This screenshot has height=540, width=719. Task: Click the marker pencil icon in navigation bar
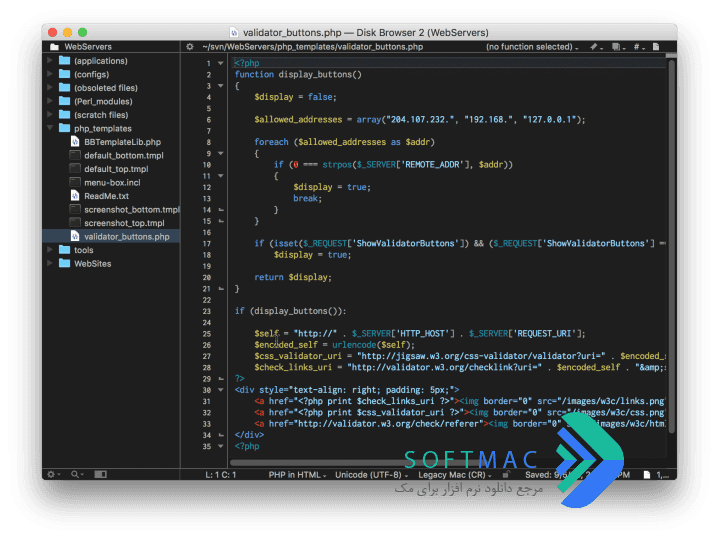click(x=594, y=47)
